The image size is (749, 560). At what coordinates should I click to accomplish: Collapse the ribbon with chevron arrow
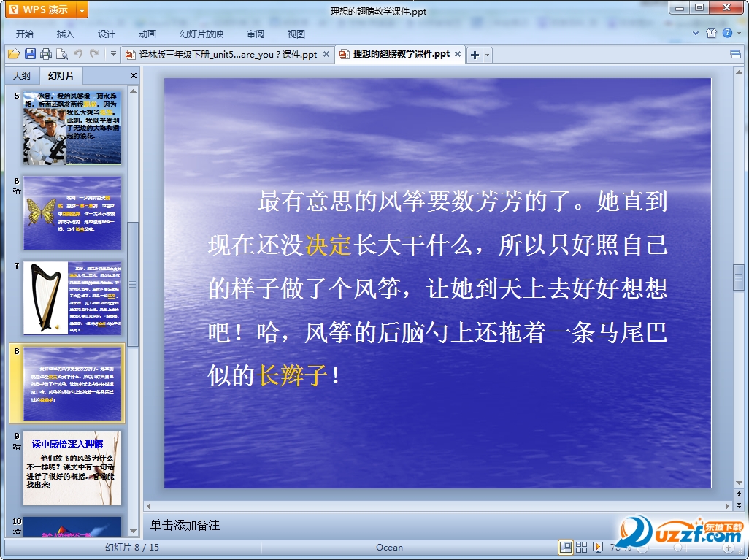(x=696, y=33)
